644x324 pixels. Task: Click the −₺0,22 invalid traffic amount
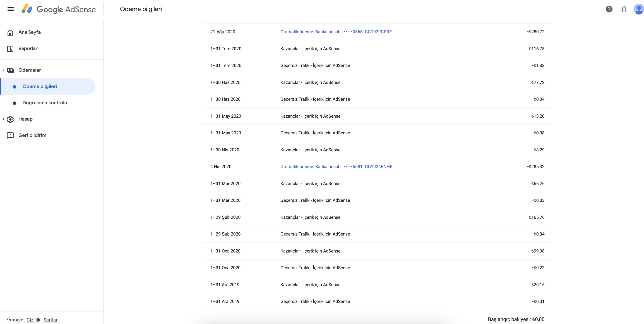pos(538,268)
